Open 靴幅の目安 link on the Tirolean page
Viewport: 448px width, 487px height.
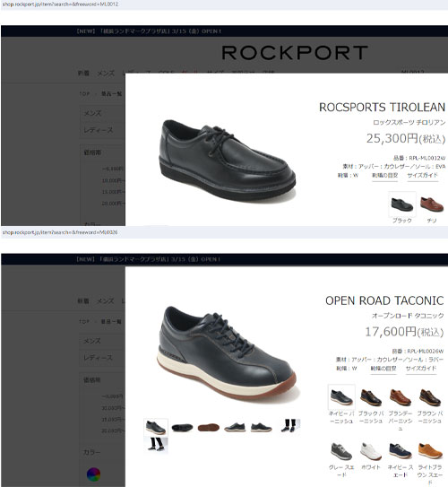(x=384, y=176)
